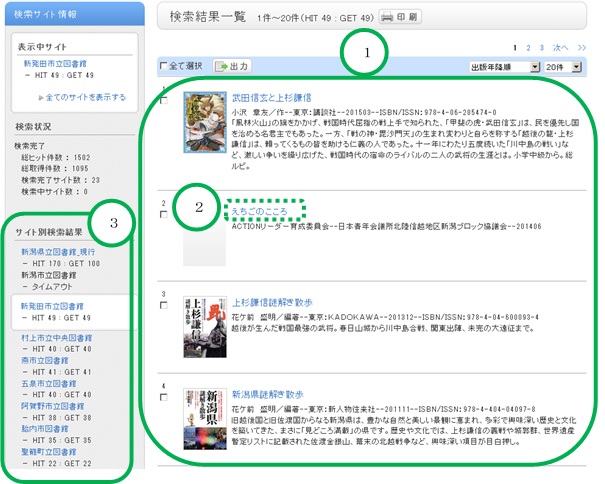Click the 出力 output button
The image size is (605, 484).
(233, 66)
